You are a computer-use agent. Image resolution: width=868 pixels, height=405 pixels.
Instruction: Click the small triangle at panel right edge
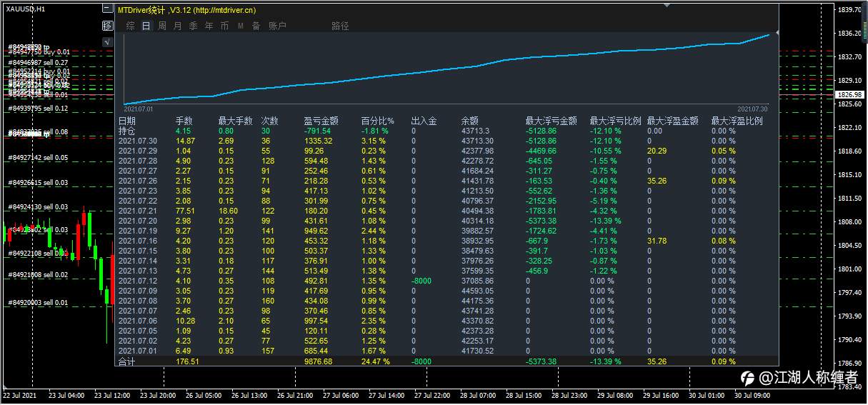777,33
